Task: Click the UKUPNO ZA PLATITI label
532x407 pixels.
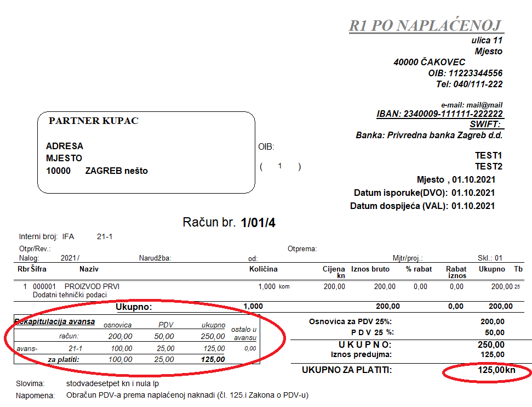Action: click(x=347, y=370)
